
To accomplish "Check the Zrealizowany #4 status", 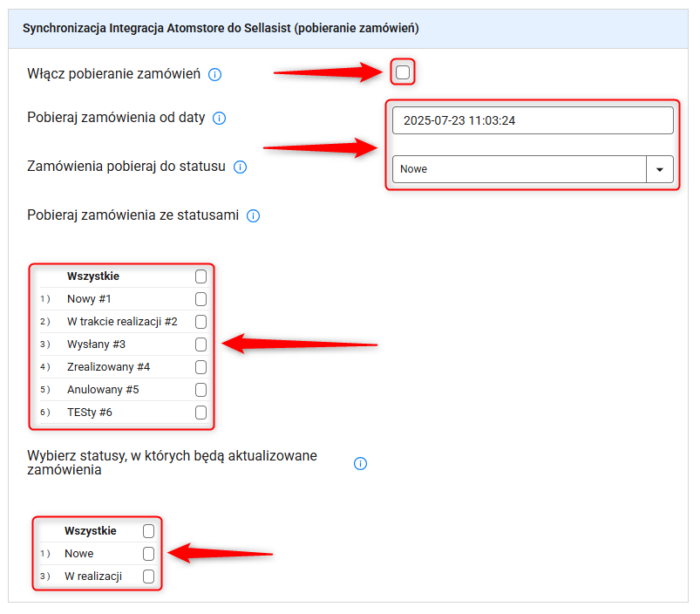I will [200, 367].
